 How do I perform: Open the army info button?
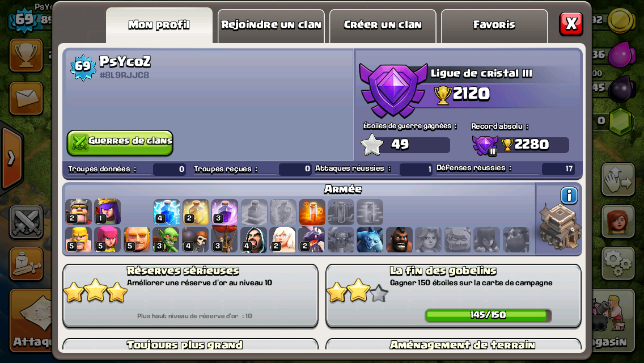569,196
